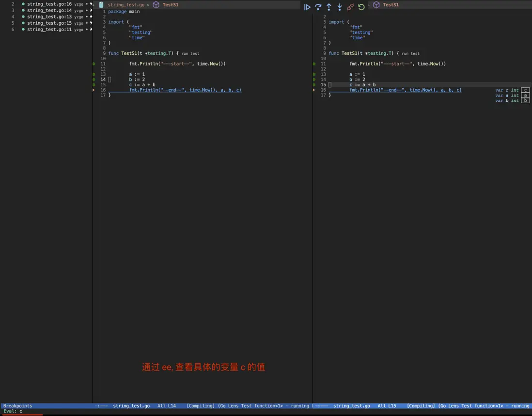Click 'package main' on line 1

click(x=124, y=12)
